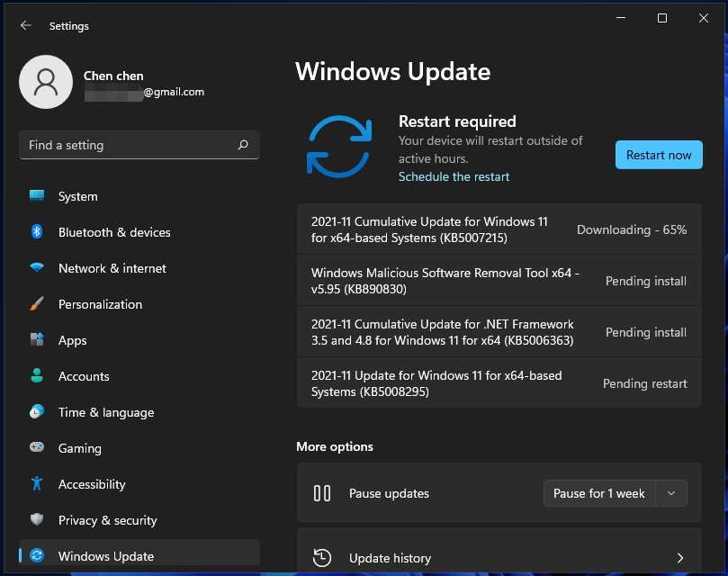728x576 pixels.
Task: Navigate to Accounts
Action: click(x=139, y=376)
